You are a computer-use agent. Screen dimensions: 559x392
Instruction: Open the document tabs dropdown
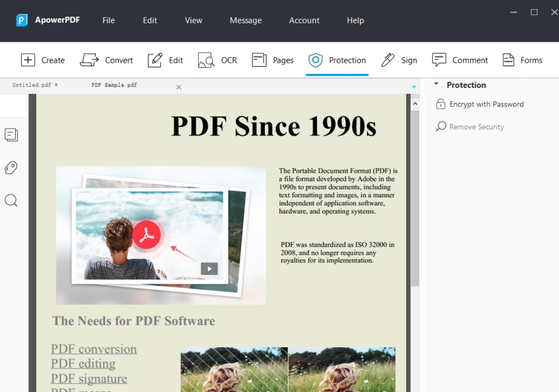413,85
